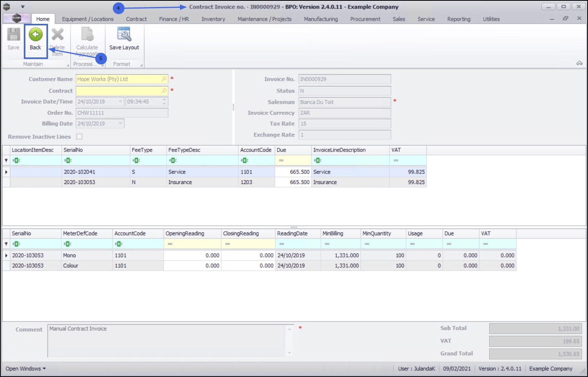This screenshot has height=377, width=588.
Task: Click the Customer Name search magnifier
Action: 164,79
